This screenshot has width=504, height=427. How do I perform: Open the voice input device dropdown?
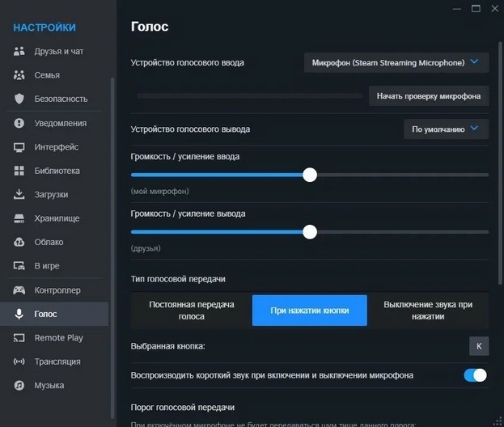click(396, 62)
